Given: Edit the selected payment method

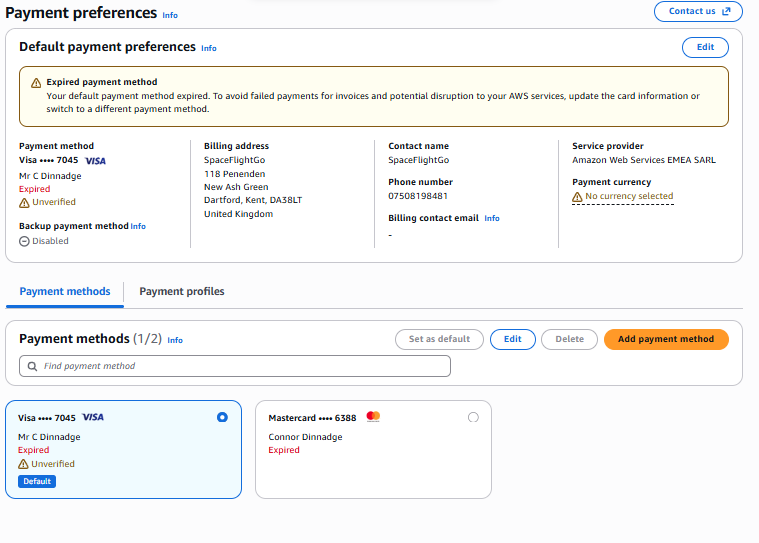Looking at the screenshot, I should pos(513,339).
